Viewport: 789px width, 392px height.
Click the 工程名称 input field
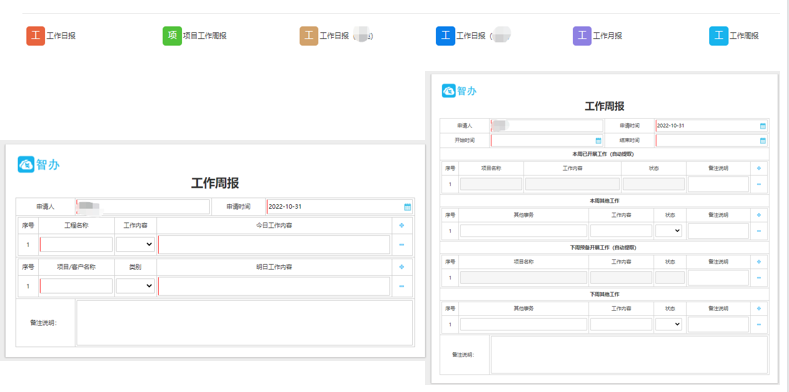tap(76, 245)
